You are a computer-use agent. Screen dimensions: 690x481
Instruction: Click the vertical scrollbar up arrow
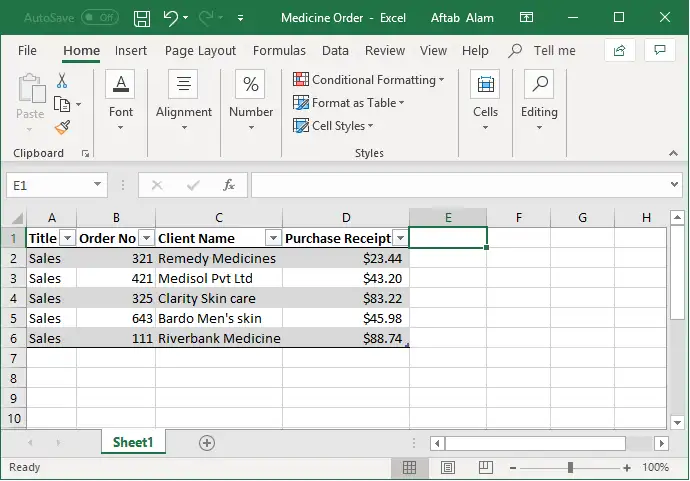click(677, 217)
